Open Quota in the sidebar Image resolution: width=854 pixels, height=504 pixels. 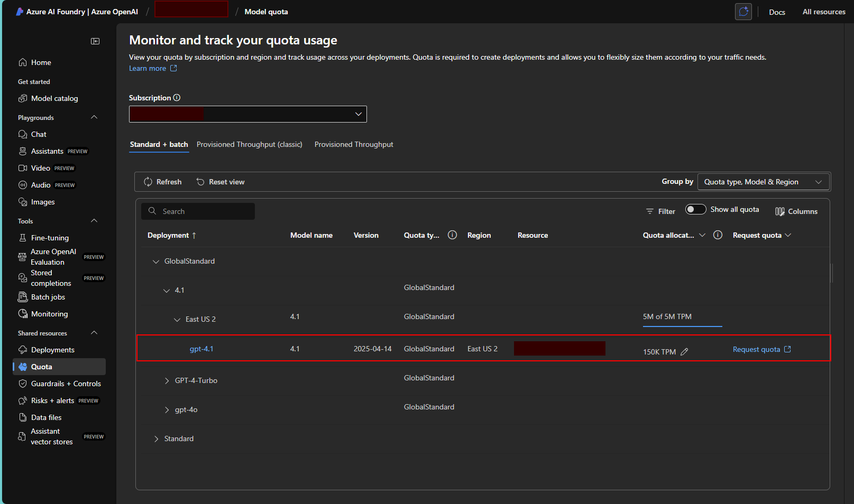(x=59, y=367)
